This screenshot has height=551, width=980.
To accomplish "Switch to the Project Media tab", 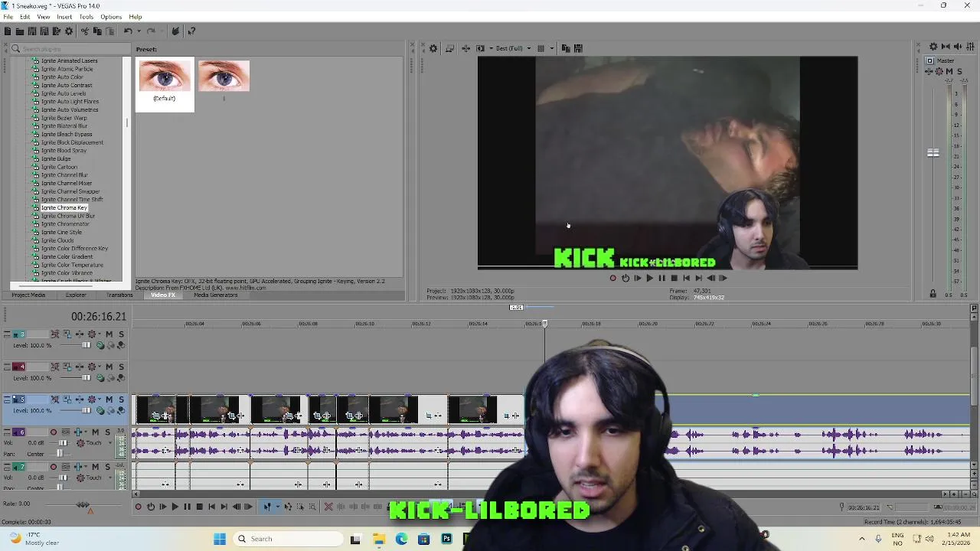I will [28, 295].
